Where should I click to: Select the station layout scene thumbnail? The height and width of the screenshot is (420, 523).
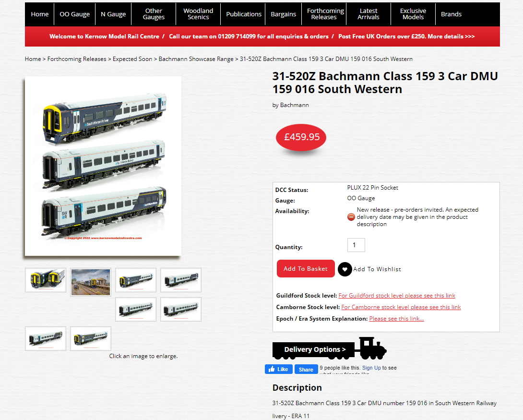tap(91, 282)
